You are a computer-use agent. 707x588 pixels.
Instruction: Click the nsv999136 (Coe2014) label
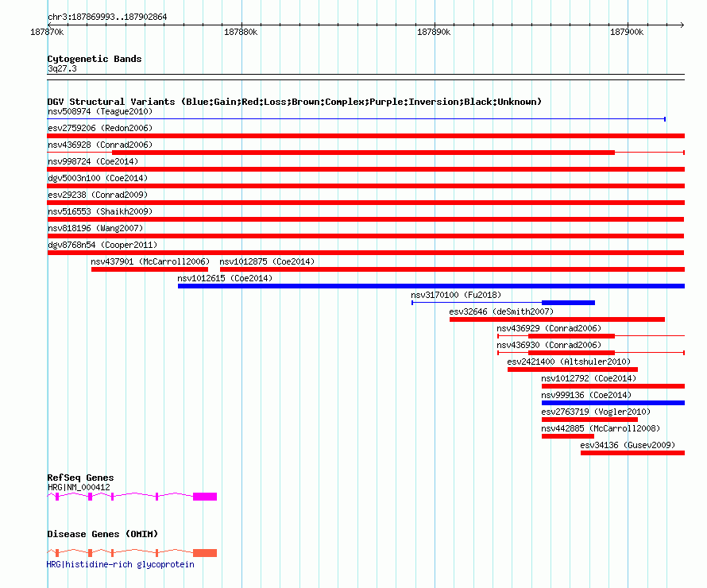586,395
